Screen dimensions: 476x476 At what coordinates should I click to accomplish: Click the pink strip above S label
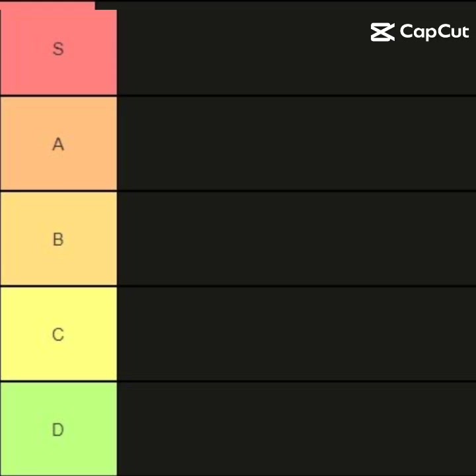pos(48,6)
